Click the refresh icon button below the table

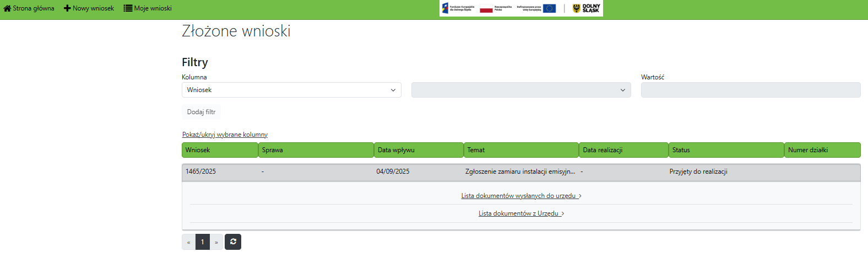click(x=233, y=242)
